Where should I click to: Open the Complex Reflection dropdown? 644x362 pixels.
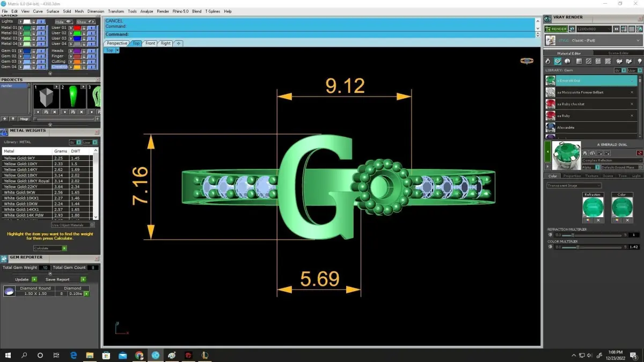pos(612,160)
